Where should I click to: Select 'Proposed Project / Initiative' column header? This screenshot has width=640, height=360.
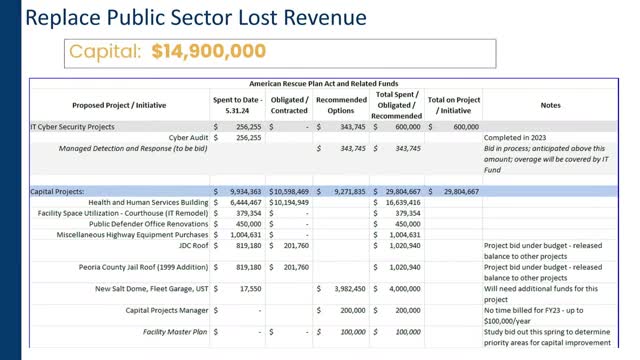coord(119,105)
